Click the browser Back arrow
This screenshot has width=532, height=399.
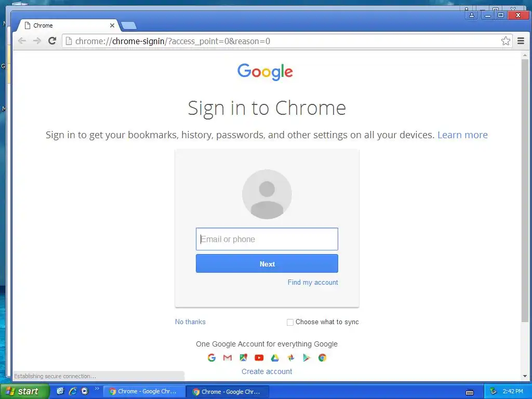click(x=22, y=41)
